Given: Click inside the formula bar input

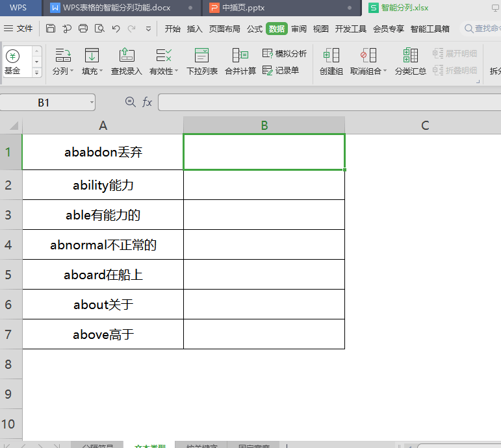Looking at the screenshot, I should point(325,102).
